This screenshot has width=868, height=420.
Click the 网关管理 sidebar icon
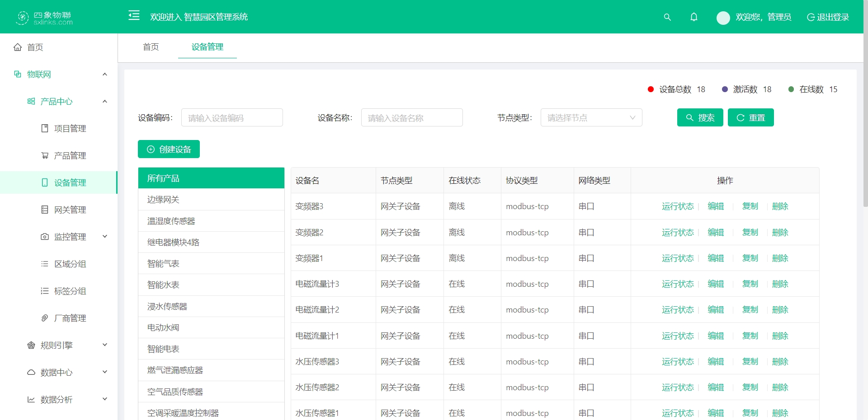[x=45, y=210]
